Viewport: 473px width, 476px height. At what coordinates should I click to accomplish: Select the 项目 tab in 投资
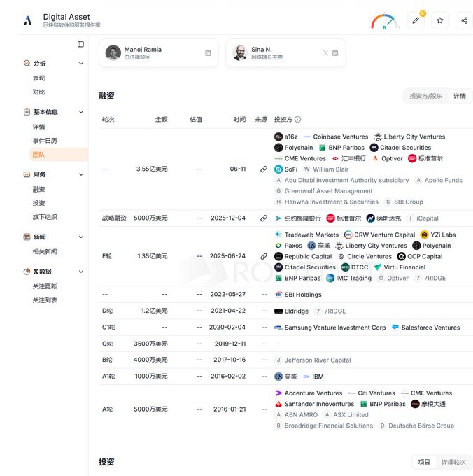point(424,462)
